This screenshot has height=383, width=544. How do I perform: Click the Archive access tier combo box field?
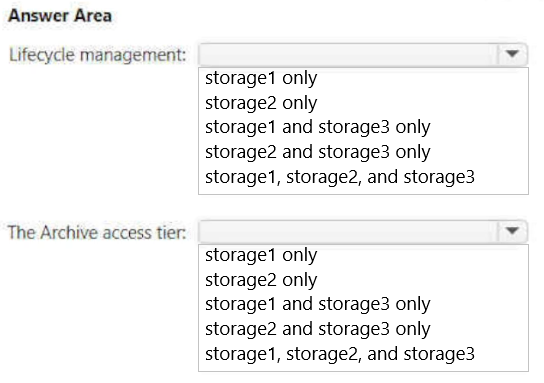point(363,231)
